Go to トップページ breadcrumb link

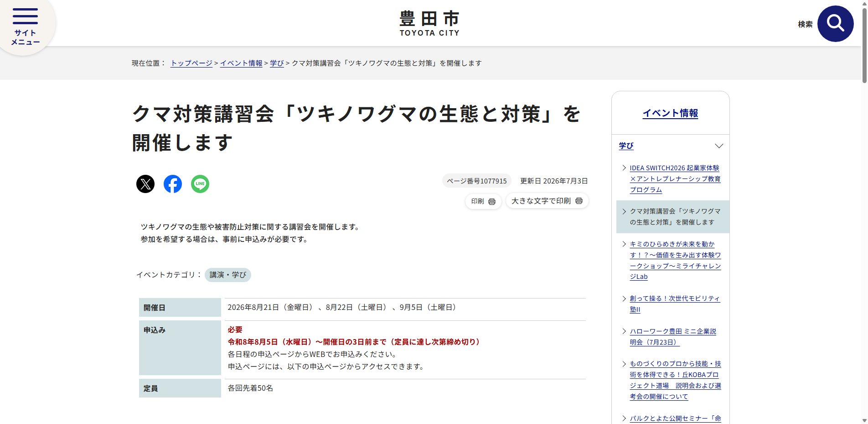[x=191, y=63]
